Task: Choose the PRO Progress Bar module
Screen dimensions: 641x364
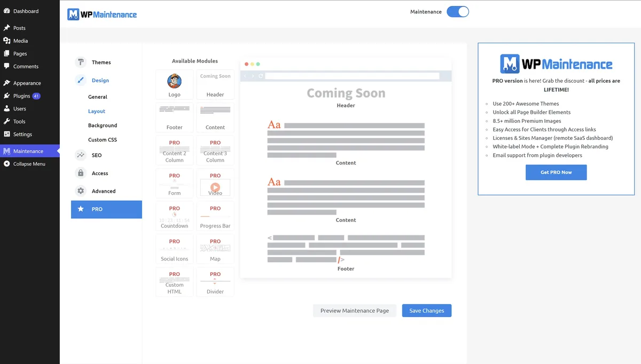Action: coord(215,216)
